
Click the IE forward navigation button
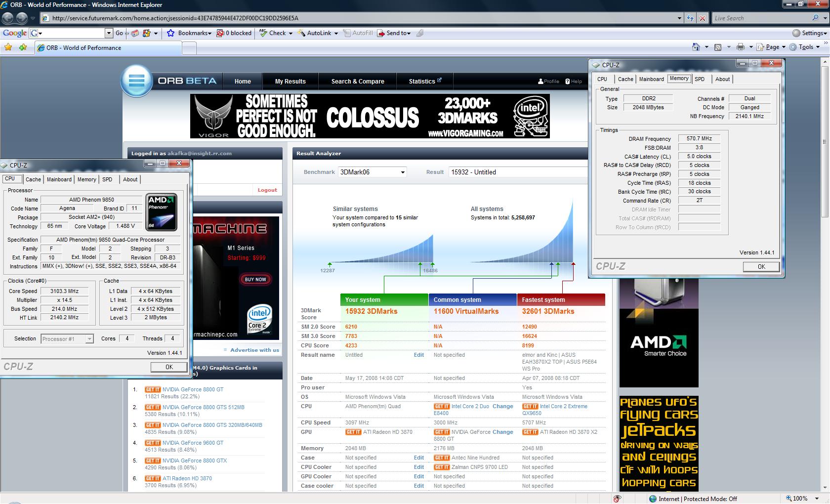click(x=22, y=18)
